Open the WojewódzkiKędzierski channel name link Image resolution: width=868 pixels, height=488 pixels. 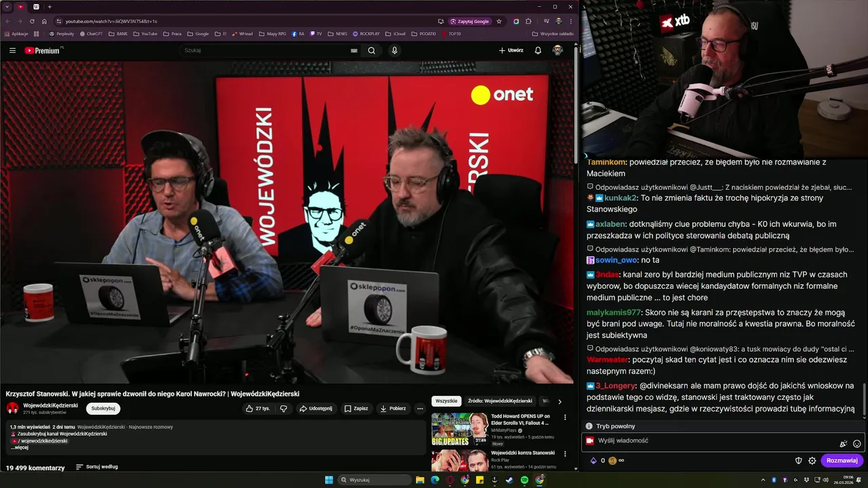50,405
